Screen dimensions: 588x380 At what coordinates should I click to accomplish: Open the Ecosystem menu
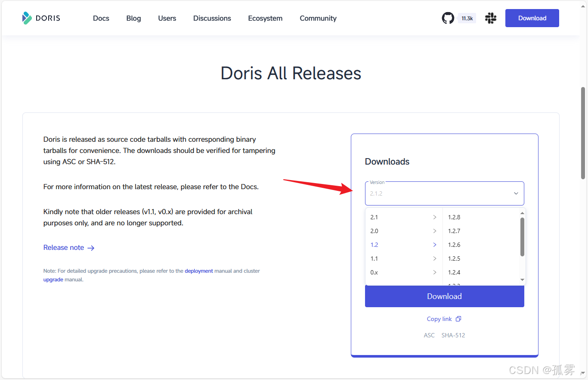pyautogui.click(x=265, y=18)
